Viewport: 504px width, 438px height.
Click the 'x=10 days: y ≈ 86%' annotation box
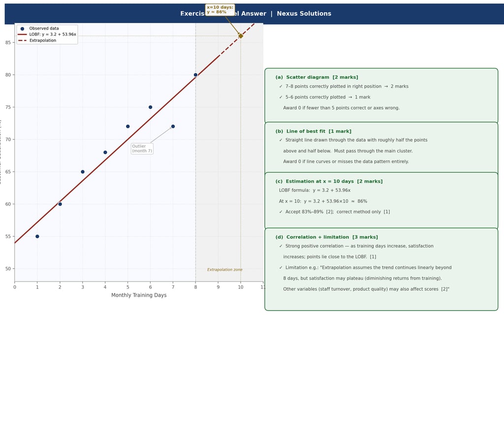pyautogui.click(x=220, y=10)
